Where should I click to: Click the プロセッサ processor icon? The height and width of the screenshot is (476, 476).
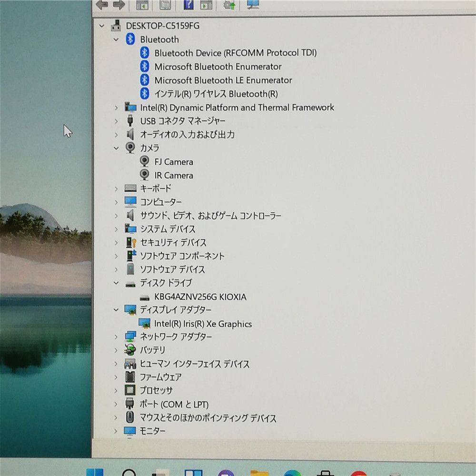point(130,390)
